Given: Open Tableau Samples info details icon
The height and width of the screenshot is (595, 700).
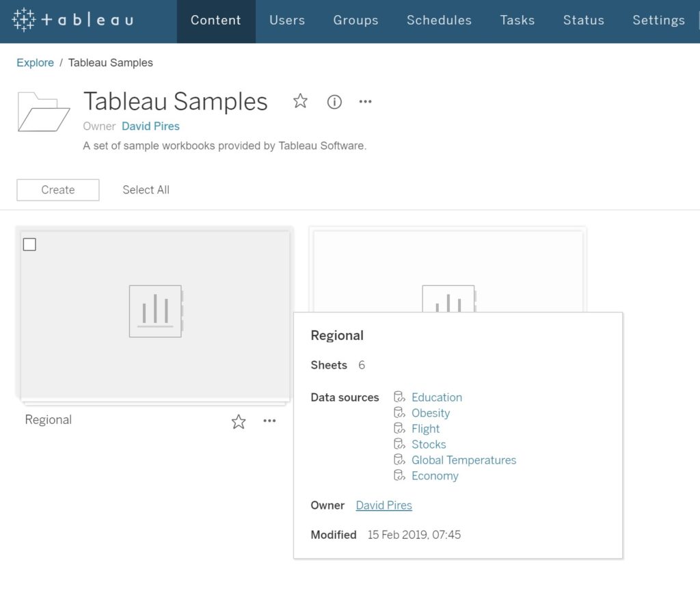Looking at the screenshot, I should point(334,102).
